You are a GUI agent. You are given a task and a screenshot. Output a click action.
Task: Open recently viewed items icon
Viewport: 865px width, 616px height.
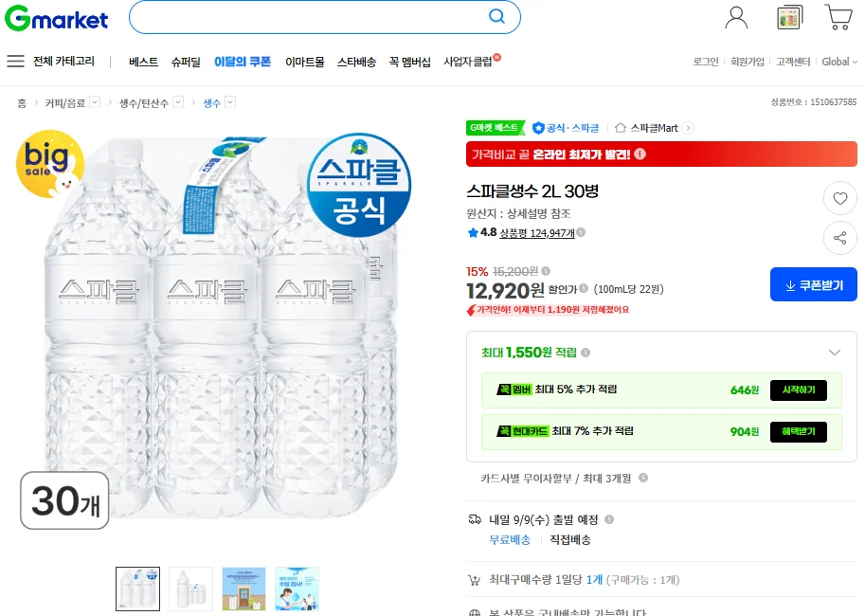click(789, 17)
